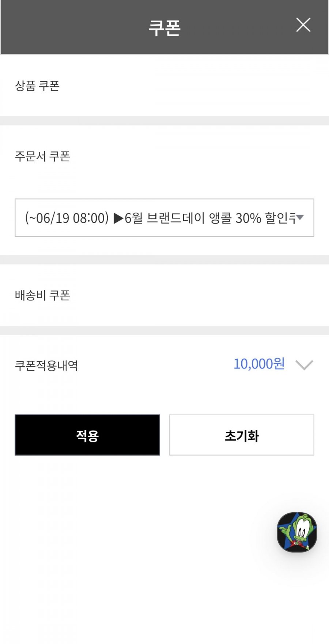The height and width of the screenshot is (644, 329).
Task: Click the gray divider above 배송비 쿠폰
Action: [x=164, y=260]
